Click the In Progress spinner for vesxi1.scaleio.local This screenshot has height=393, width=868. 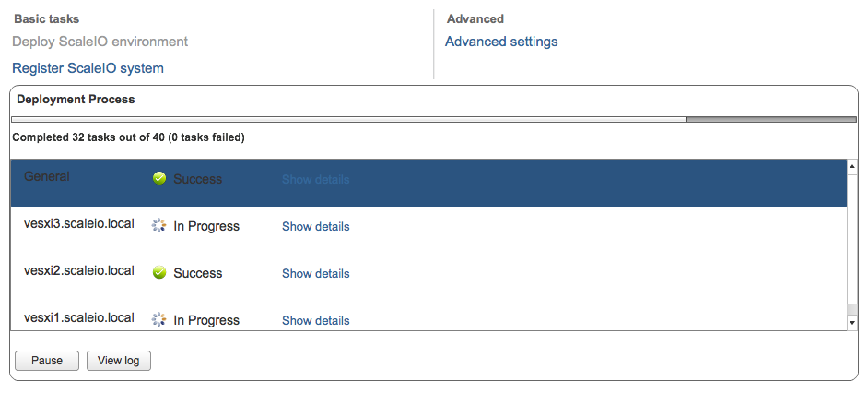[x=158, y=319]
